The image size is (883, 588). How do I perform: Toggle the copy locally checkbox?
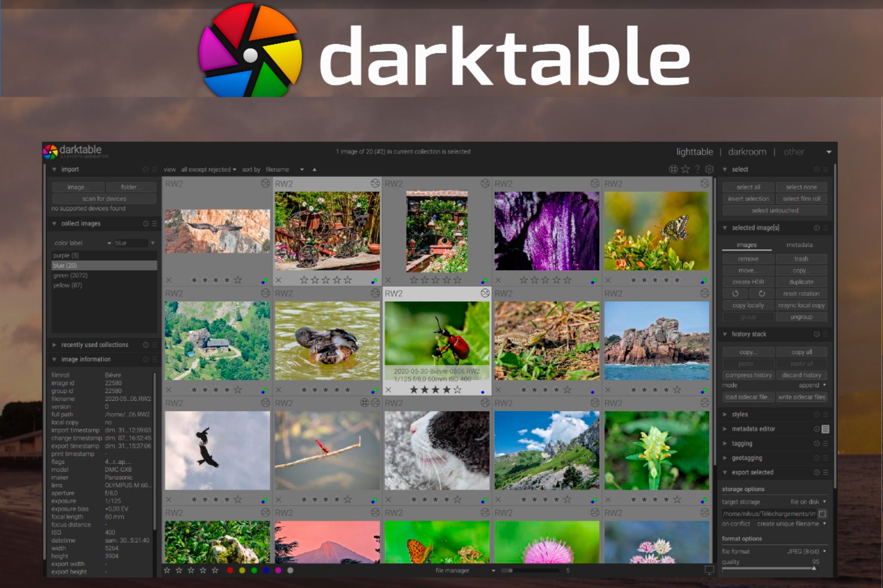point(747,303)
